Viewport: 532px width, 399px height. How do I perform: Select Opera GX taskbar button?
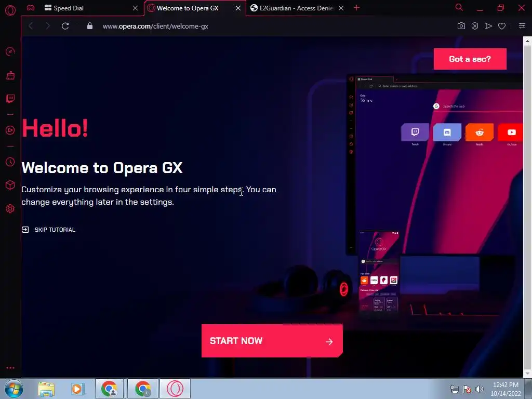(x=175, y=389)
